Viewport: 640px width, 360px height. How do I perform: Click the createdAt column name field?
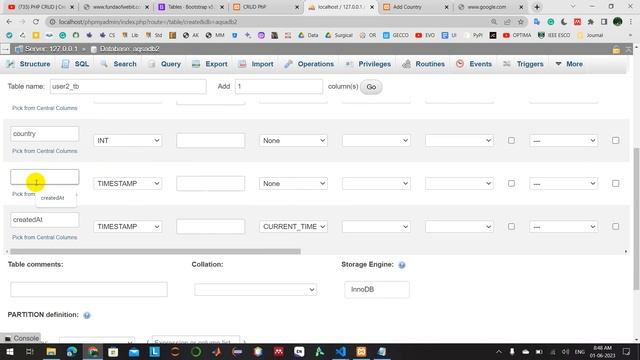pos(44,220)
